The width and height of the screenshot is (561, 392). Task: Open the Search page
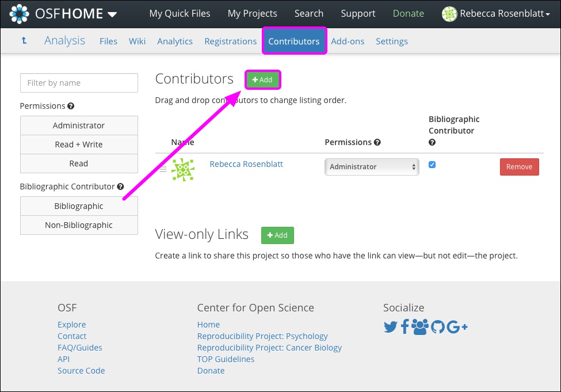[x=309, y=14]
